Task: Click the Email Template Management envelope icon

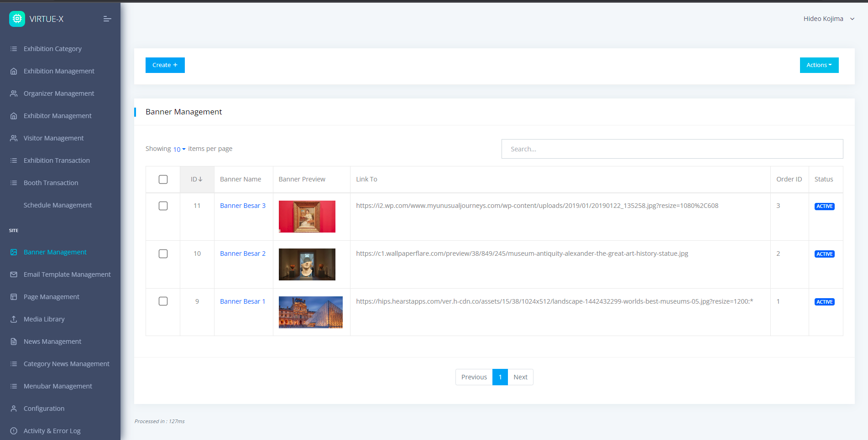Action: (x=14, y=274)
